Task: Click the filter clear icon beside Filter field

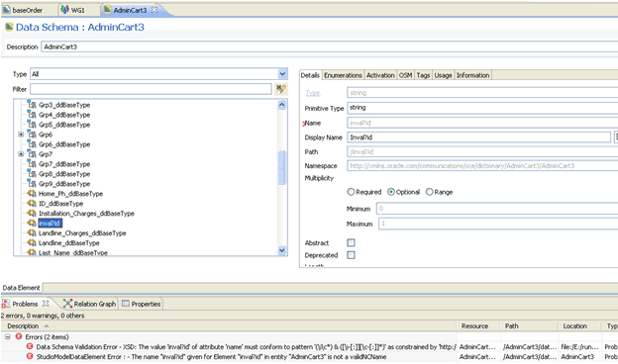Action: [x=281, y=89]
